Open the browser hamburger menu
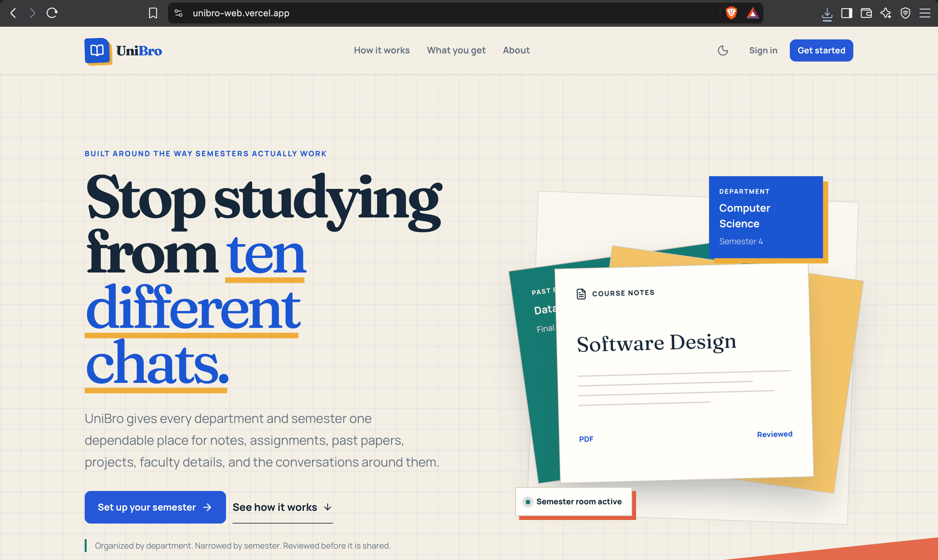Viewport: 938px width, 560px height. pyautogui.click(x=924, y=13)
